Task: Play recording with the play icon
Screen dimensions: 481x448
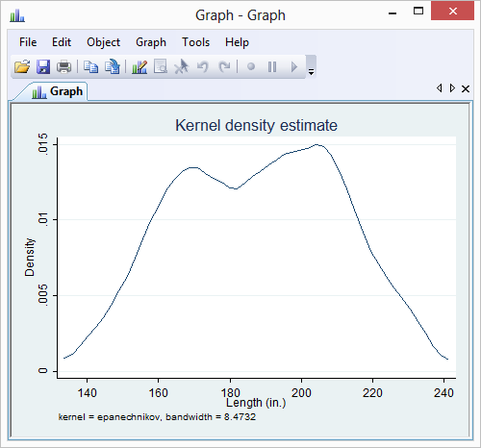Action: (294, 66)
